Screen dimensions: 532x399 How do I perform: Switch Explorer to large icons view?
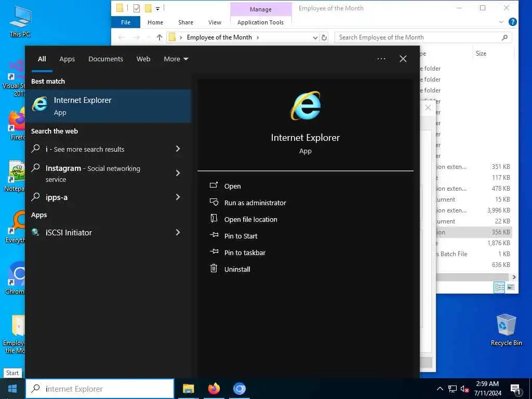511,287
